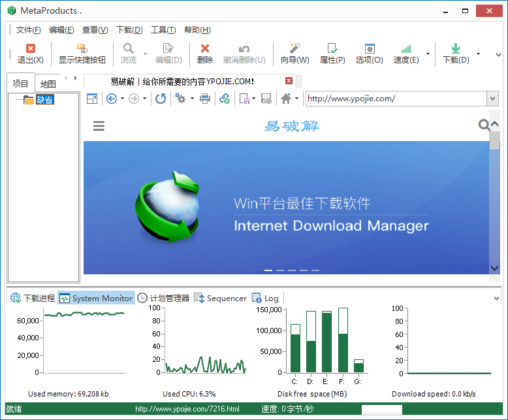Click the add-link-to-project plus icon
This screenshot has height=420, width=508.
tap(225, 99)
